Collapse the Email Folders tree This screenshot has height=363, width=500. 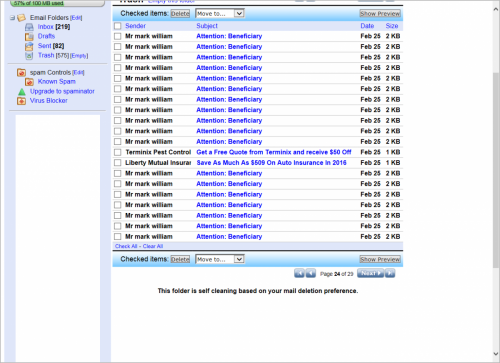click(x=12, y=18)
